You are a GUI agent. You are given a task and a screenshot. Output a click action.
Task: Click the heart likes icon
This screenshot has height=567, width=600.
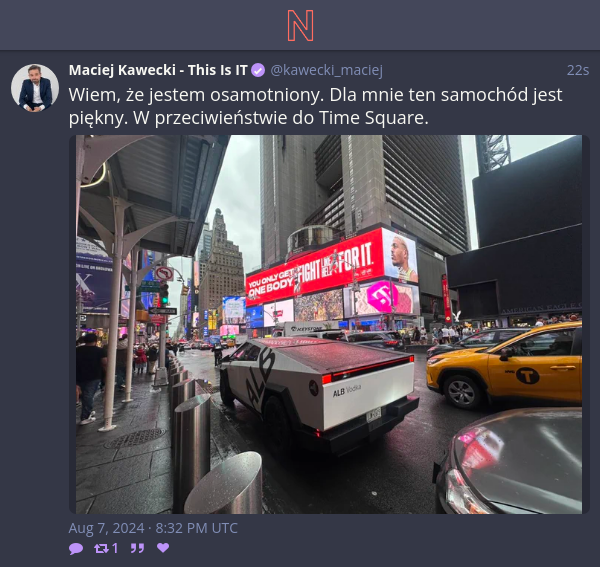pos(163,548)
